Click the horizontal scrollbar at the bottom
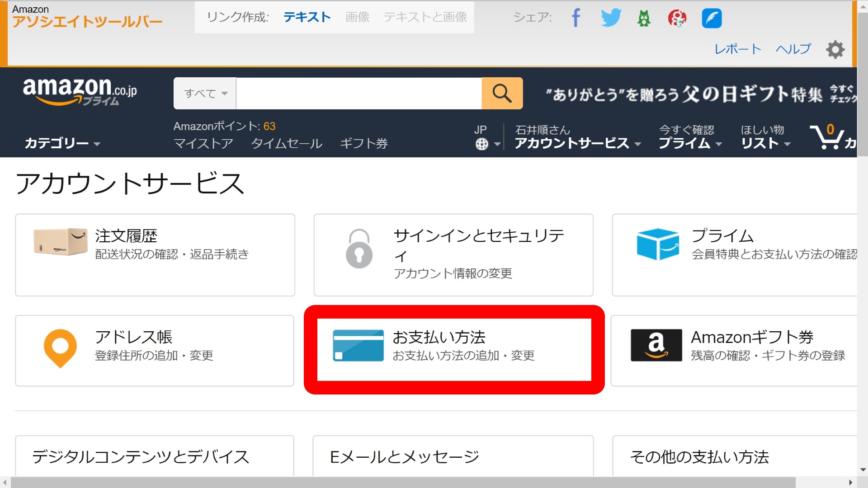Image resolution: width=868 pixels, height=488 pixels. tap(402, 482)
